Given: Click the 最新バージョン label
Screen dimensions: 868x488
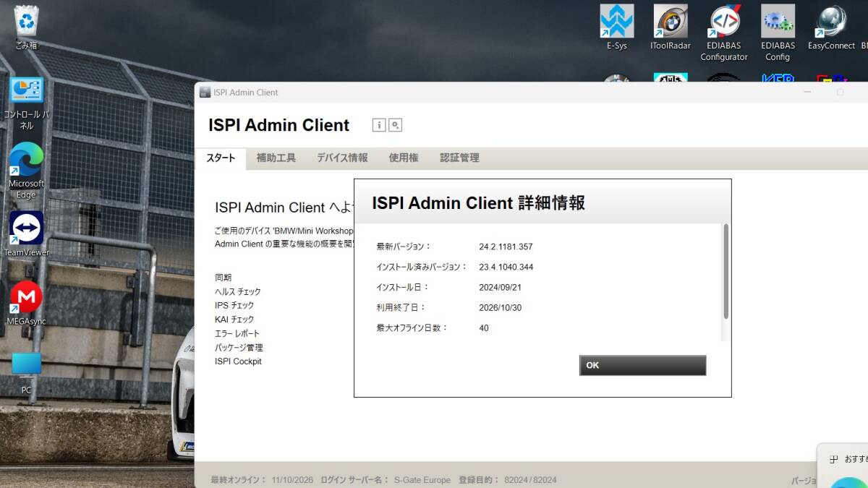Looking at the screenshot, I should 404,247.
